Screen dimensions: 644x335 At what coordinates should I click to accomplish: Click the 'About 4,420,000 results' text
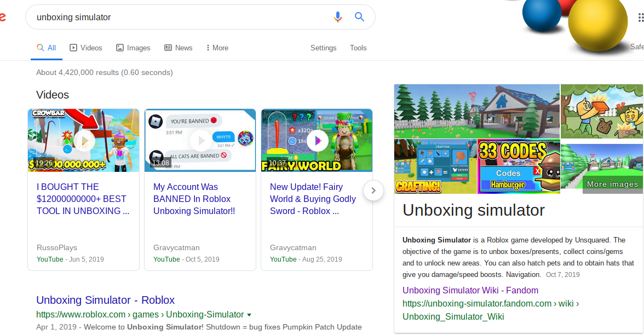click(x=104, y=73)
